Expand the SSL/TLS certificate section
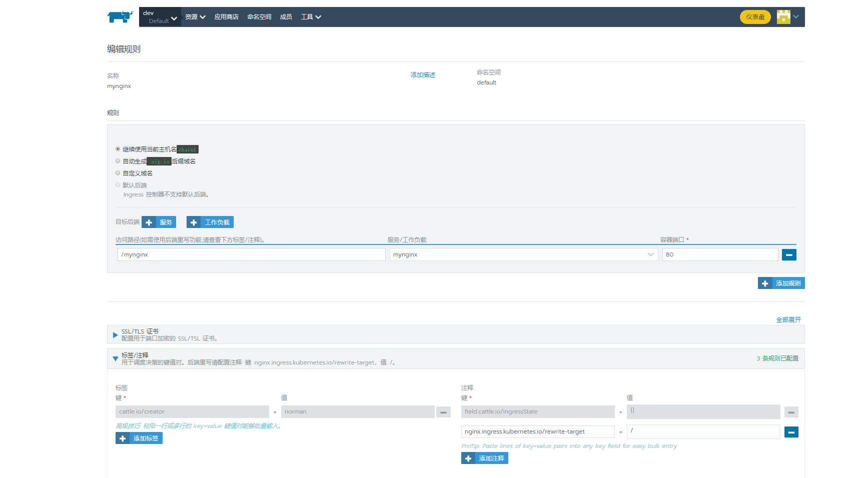This screenshot has width=868, height=478. pyautogui.click(x=115, y=335)
